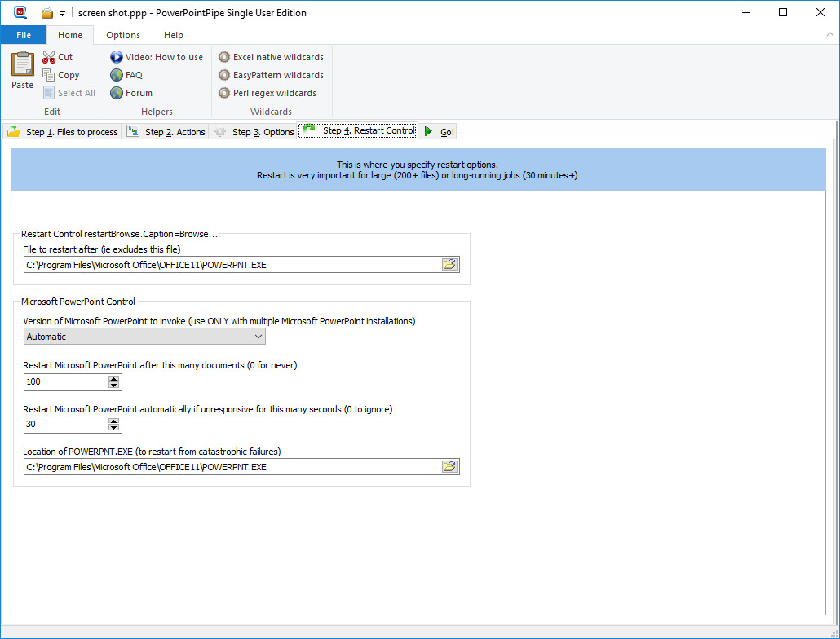The image size is (840, 639).
Task: Open the File menu
Action: click(24, 35)
